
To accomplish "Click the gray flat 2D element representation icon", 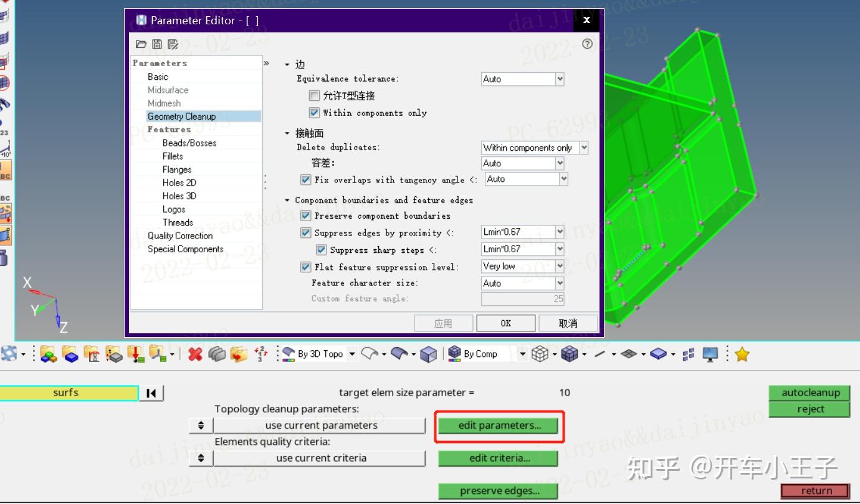I will 629,354.
